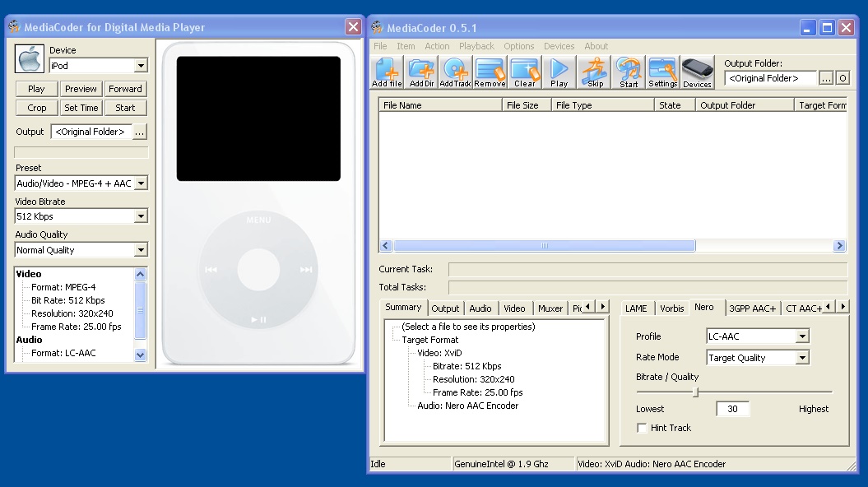Click the iPod wheel previous track icon
Viewport: 868px width, 487px height.
211,270
